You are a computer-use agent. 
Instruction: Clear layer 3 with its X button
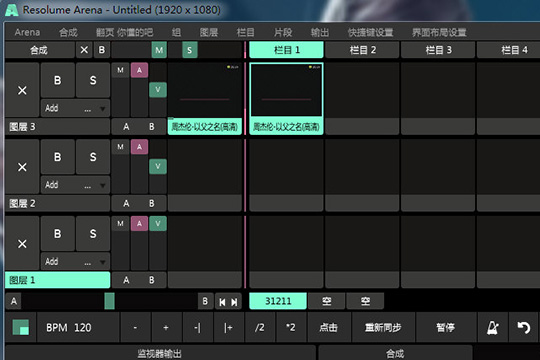tap(22, 90)
